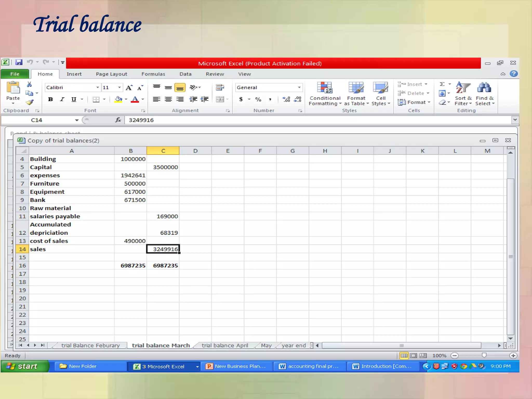Click the Undo arrow icon
The width and height of the screenshot is (532, 399).
tap(30, 62)
